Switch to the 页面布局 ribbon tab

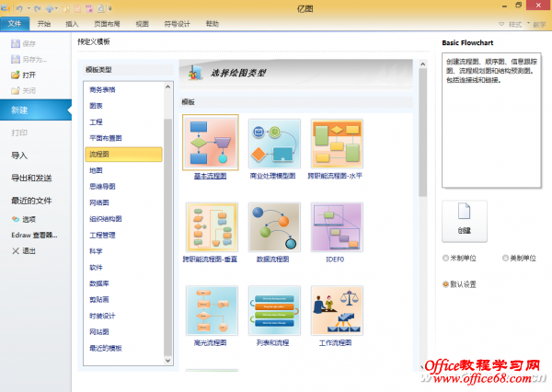click(107, 24)
